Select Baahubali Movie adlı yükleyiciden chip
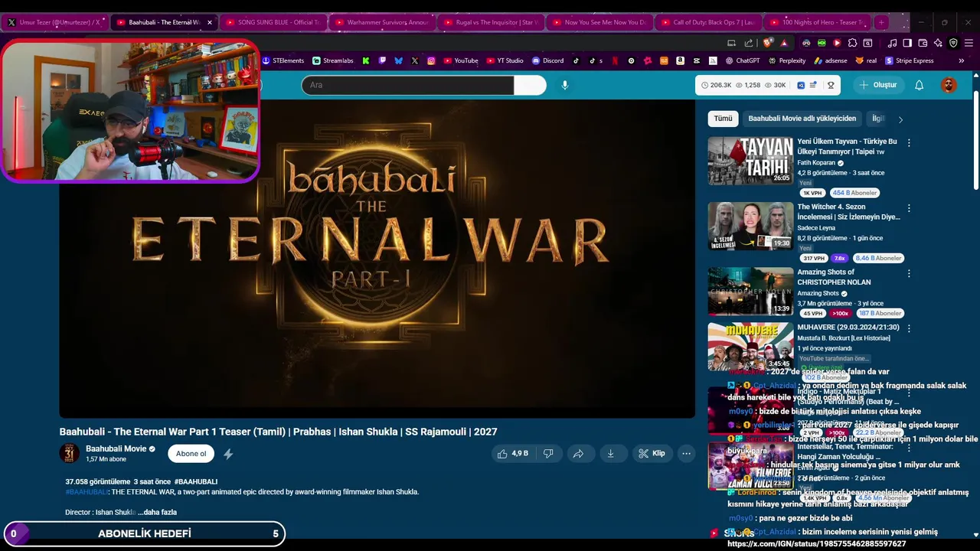The image size is (980, 551). 802,119
